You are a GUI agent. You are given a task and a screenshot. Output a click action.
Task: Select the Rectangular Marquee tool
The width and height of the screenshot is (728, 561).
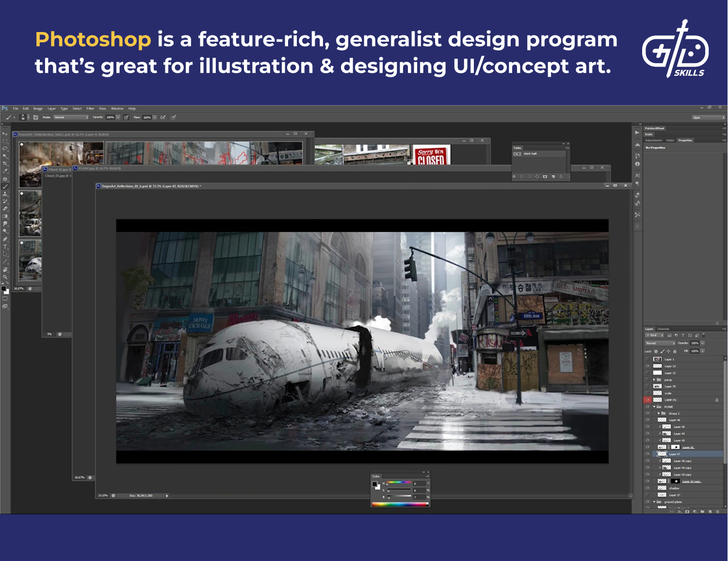(5, 141)
